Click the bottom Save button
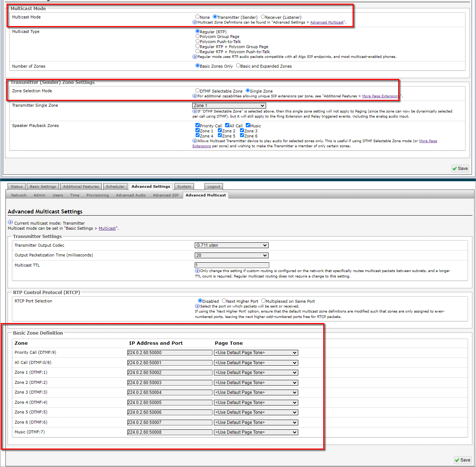476x467 pixels. [x=462, y=460]
